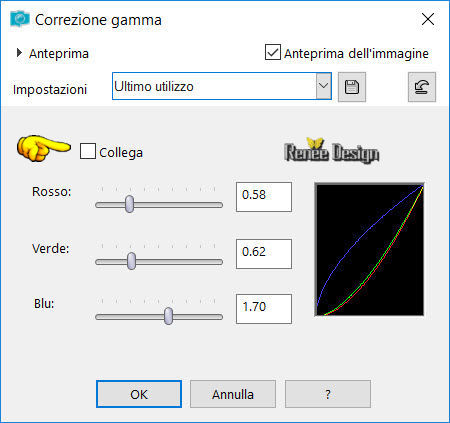Click the Blu slider handle
This screenshot has width=450, height=423.
tap(169, 316)
